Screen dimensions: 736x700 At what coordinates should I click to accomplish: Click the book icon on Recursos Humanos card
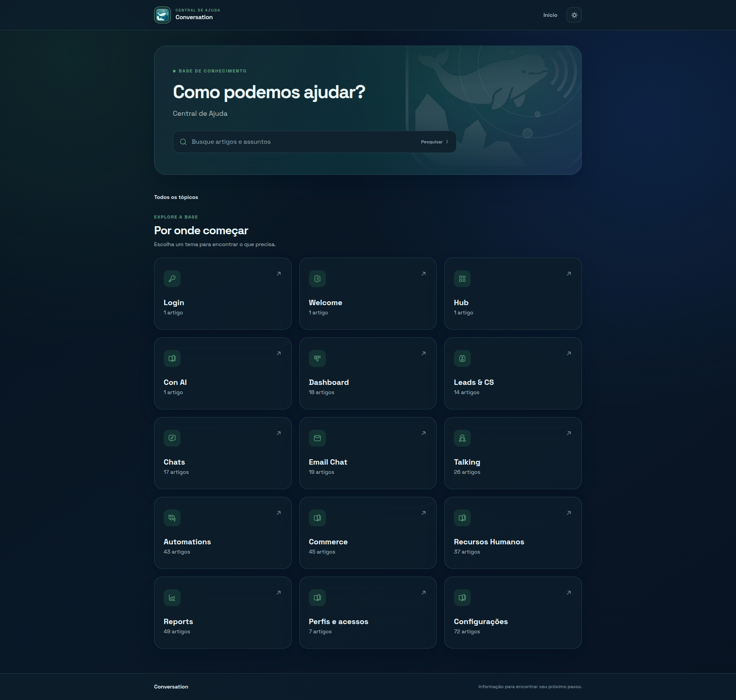[462, 518]
